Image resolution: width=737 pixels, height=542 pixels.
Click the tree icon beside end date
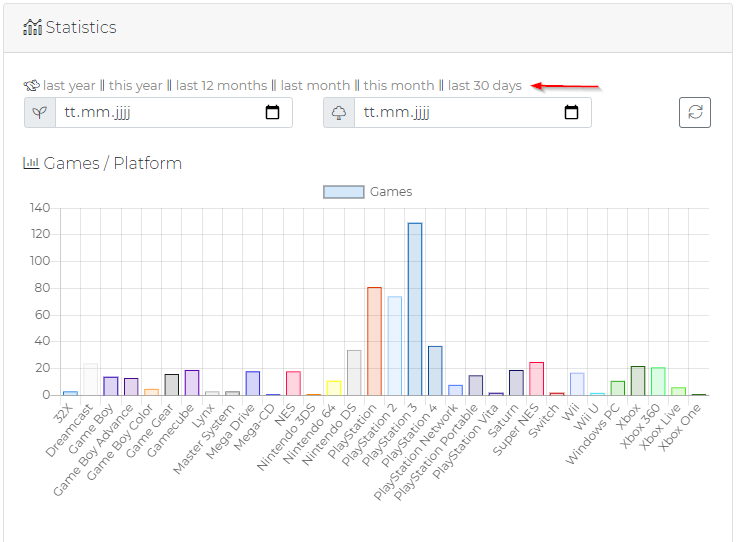pyautogui.click(x=339, y=112)
